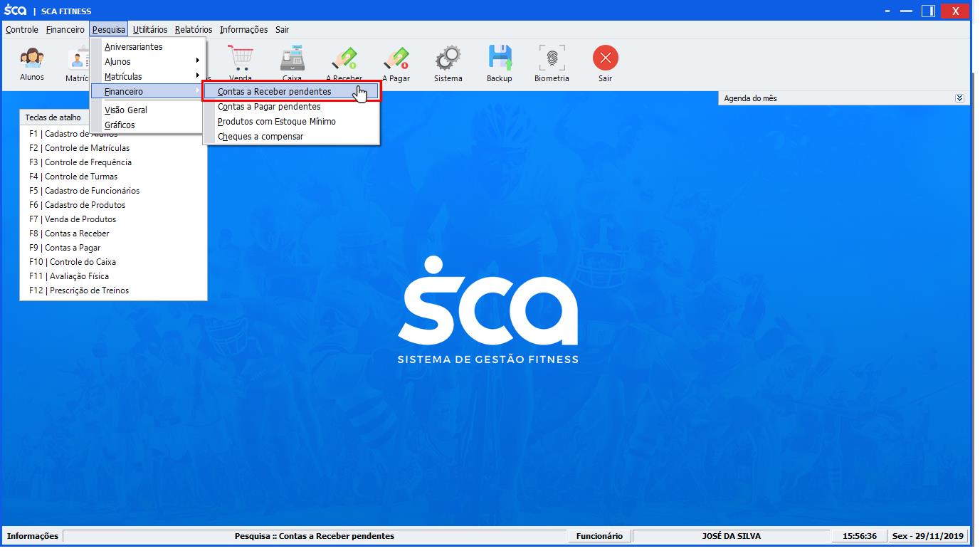Select Visão Geral in the Pesquisa menu
Screen dimensions: 980x551
tap(148, 110)
